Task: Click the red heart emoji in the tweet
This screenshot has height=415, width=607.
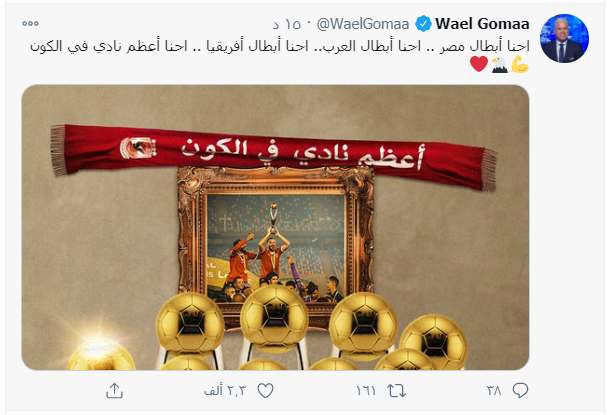Action: pos(479,64)
